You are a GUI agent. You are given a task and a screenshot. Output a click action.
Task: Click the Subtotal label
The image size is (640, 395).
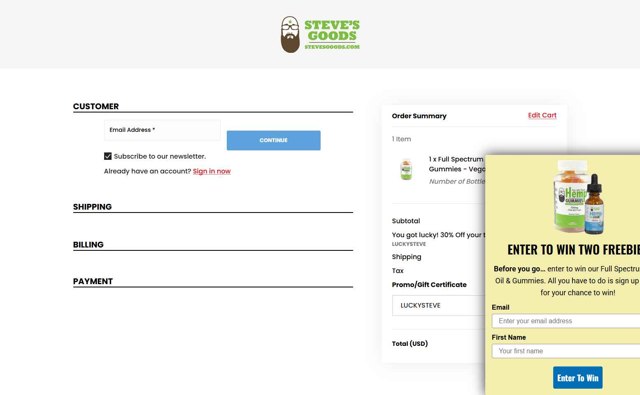pos(406,221)
